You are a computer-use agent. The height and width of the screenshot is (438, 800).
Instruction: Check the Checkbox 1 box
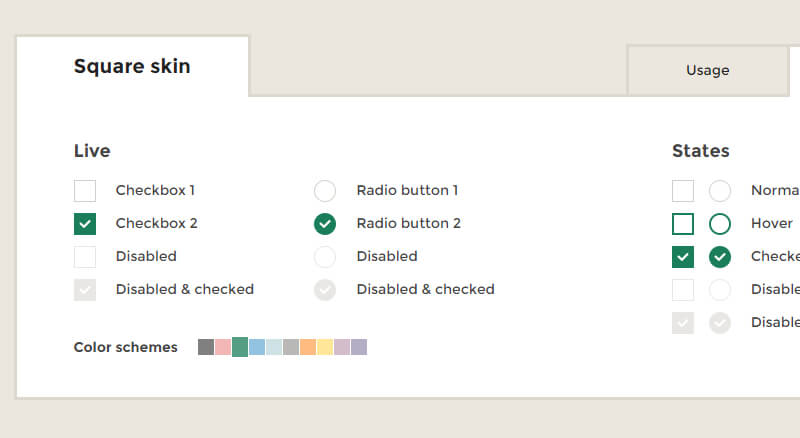(x=85, y=191)
